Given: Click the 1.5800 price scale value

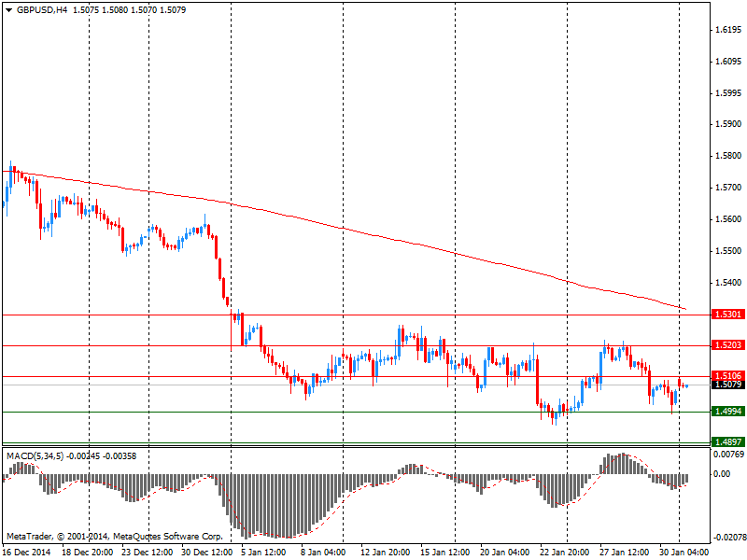Looking at the screenshot, I should (x=729, y=156).
